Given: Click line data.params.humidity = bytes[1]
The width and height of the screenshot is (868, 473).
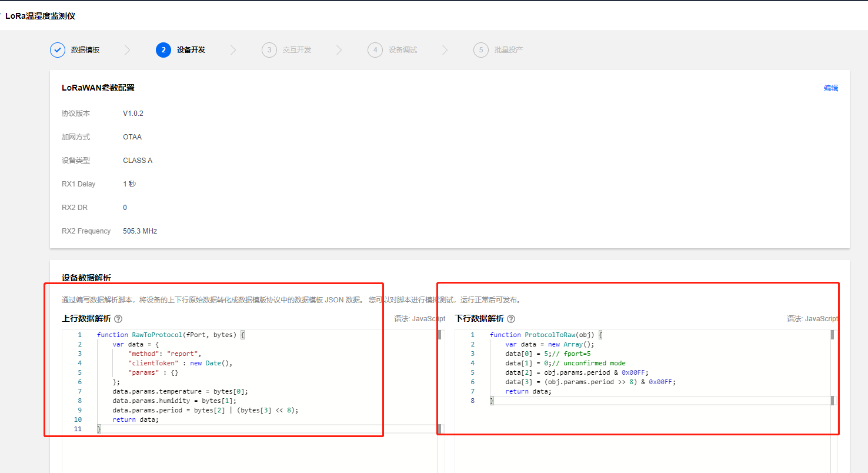Looking at the screenshot, I should tap(175, 401).
